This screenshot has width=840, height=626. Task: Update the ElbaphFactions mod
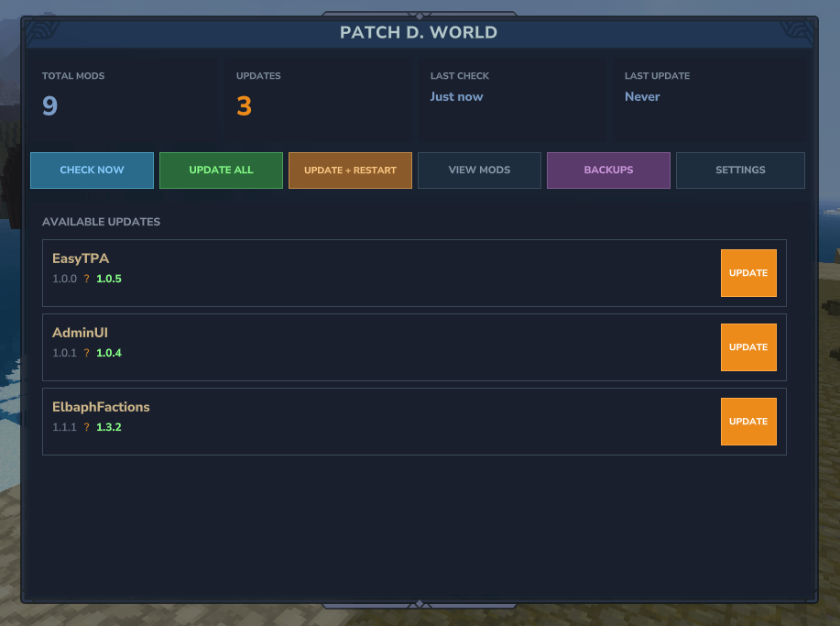point(748,422)
